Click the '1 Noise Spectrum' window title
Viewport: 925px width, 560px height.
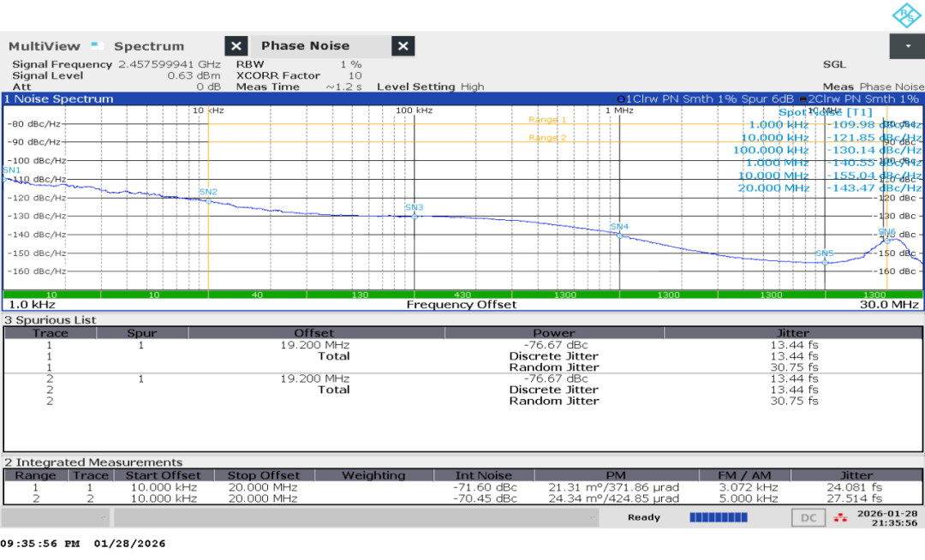pyautogui.click(x=58, y=98)
